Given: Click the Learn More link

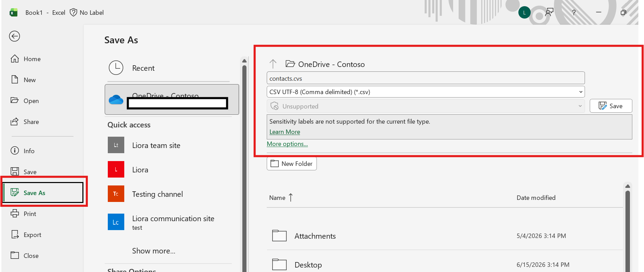Looking at the screenshot, I should pos(285,132).
